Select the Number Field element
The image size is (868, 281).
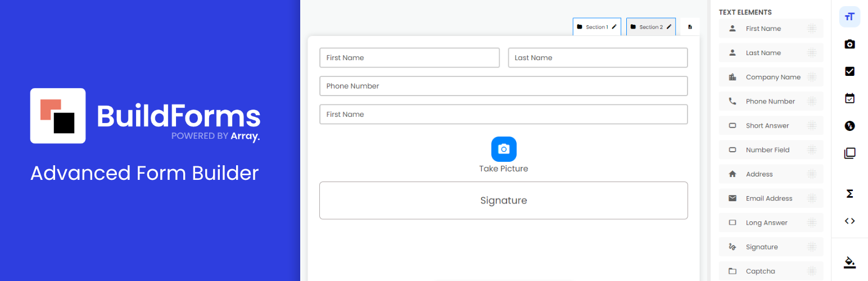click(x=771, y=150)
